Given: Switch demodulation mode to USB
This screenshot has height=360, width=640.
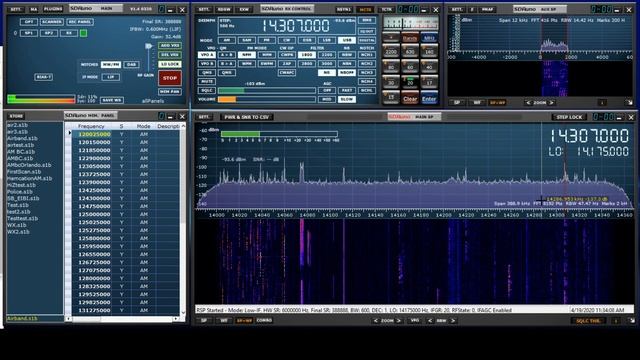Looking at the screenshot, I should (347, 40).
